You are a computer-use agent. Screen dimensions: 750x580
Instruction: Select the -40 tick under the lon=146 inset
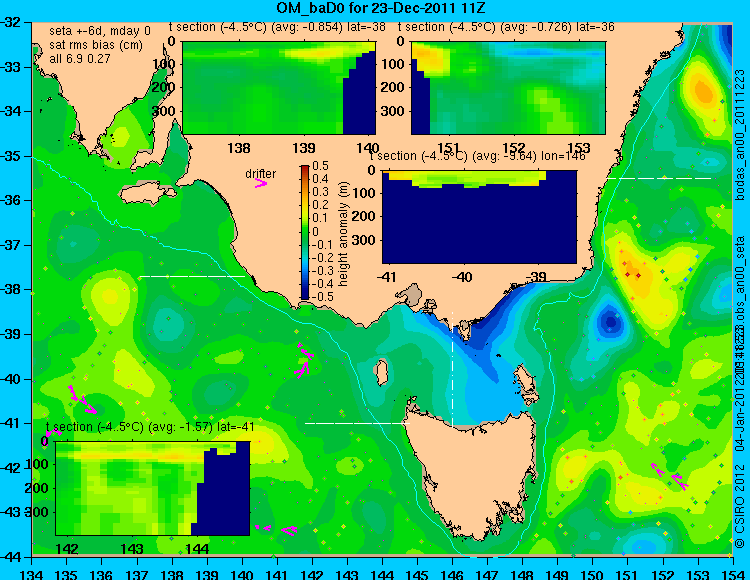[x=462, y=277]
